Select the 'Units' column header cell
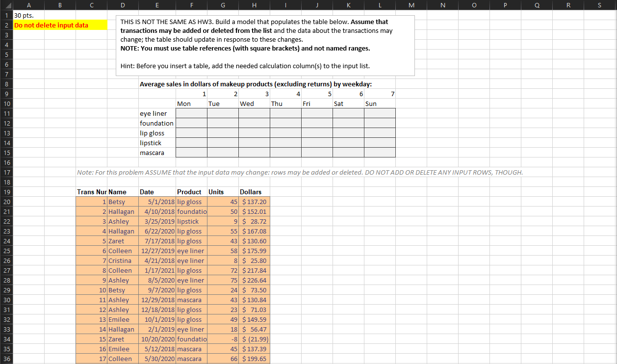Viewport: 617px width, 364px height. click(223, 192)
